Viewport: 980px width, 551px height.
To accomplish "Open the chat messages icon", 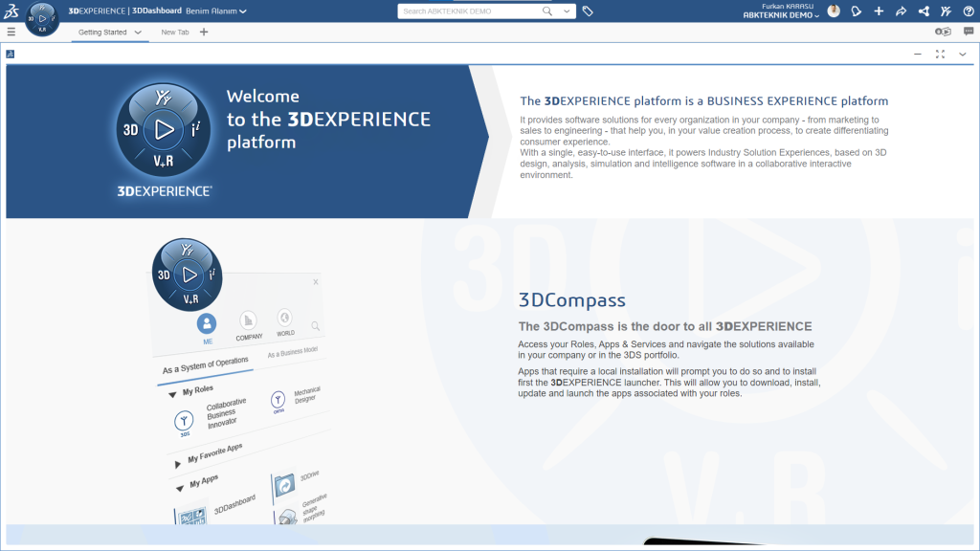I will [969, 32].
